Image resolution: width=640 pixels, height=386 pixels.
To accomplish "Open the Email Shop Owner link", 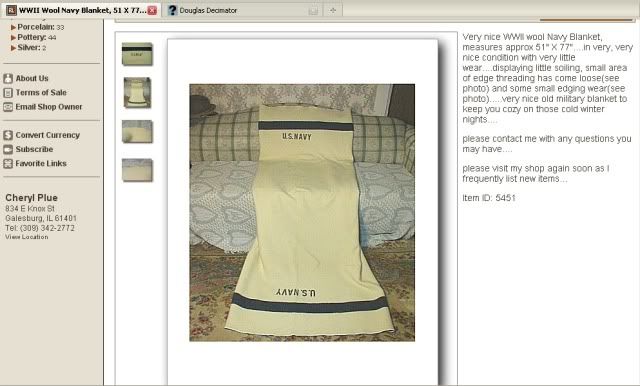I will click(49, 107).
